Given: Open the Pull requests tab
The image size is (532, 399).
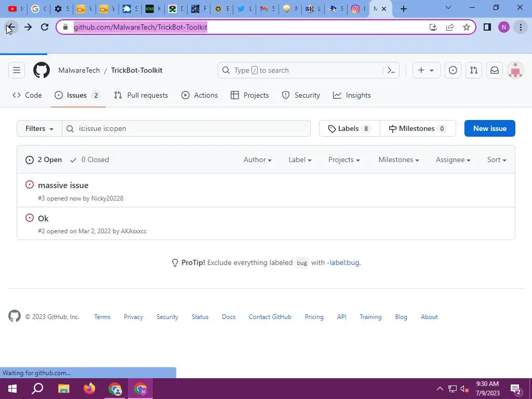Looking at the screenshot, I should point(141,96).
